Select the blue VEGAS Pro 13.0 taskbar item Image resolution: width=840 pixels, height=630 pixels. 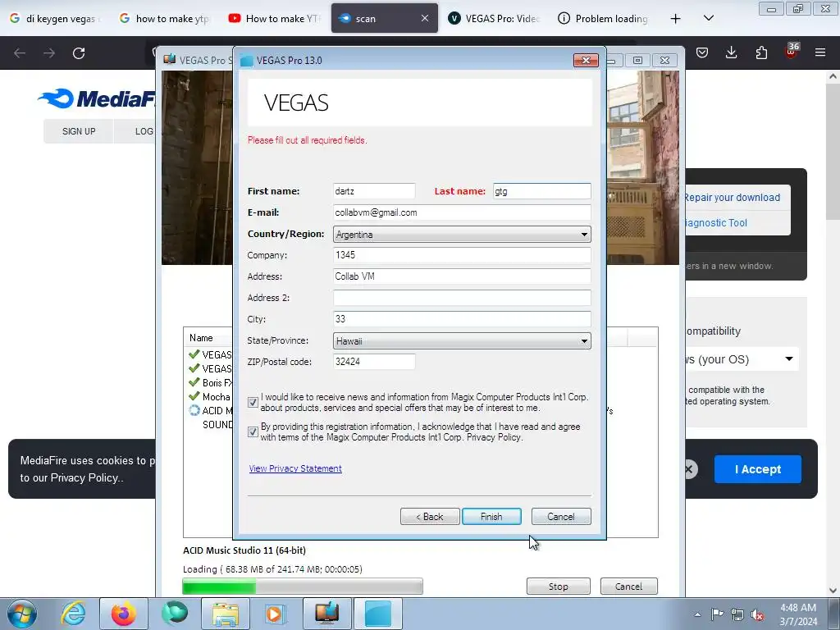(378, 614)
